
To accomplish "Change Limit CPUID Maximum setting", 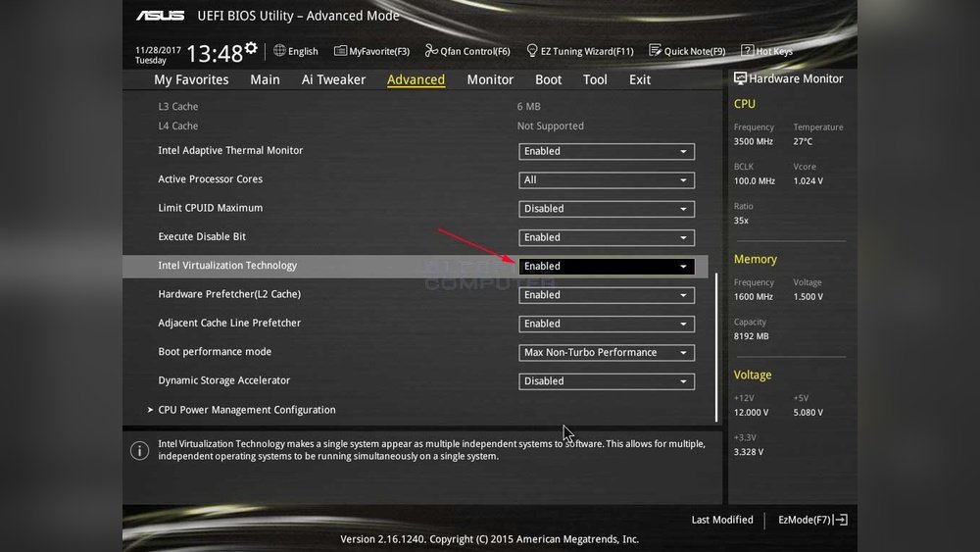I will tap(606, 209).
